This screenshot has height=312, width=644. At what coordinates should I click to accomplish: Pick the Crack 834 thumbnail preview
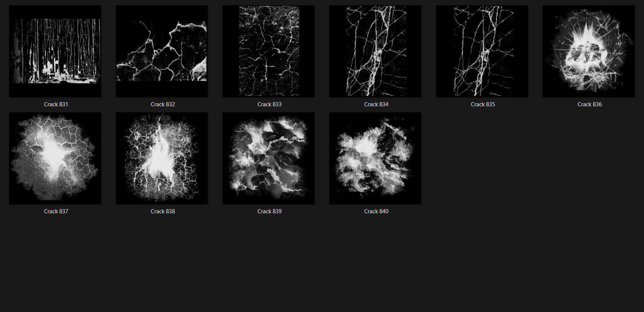pos(375,51)
